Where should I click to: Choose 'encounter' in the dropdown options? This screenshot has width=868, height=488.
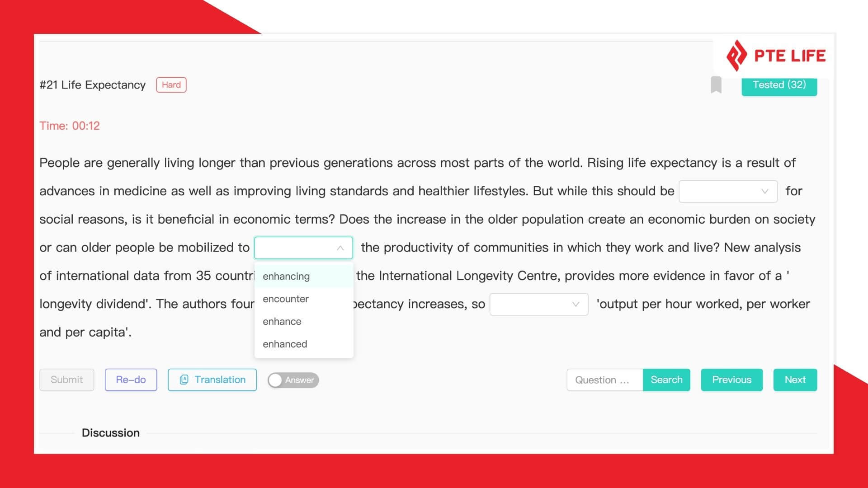pyautogui.click(x=303, y=299)
